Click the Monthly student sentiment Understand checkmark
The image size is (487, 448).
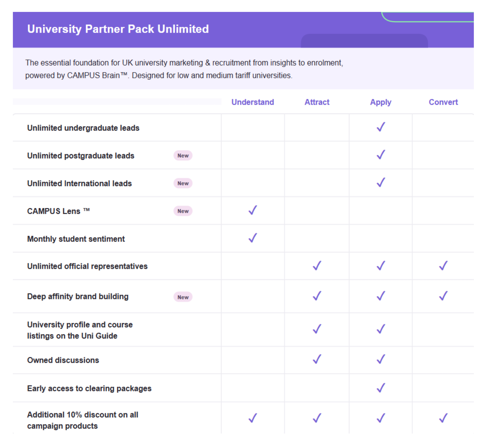tap(252, 238)
